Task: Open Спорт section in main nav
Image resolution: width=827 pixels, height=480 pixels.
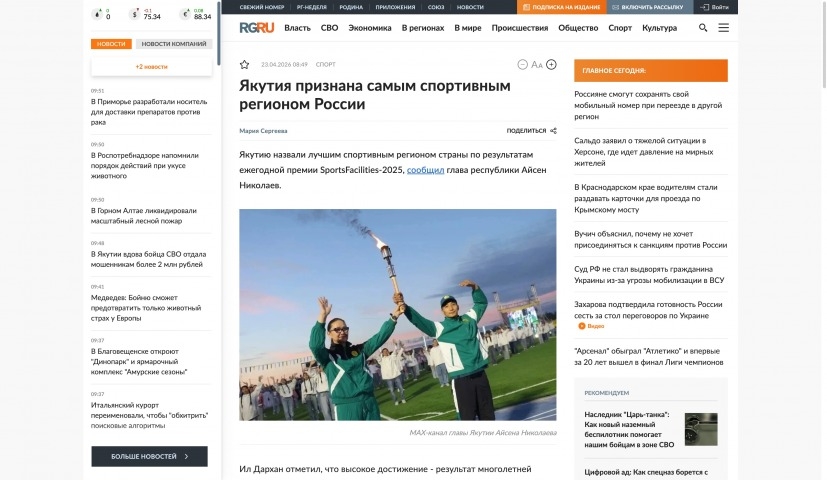Action: click(x=620, y=28)
